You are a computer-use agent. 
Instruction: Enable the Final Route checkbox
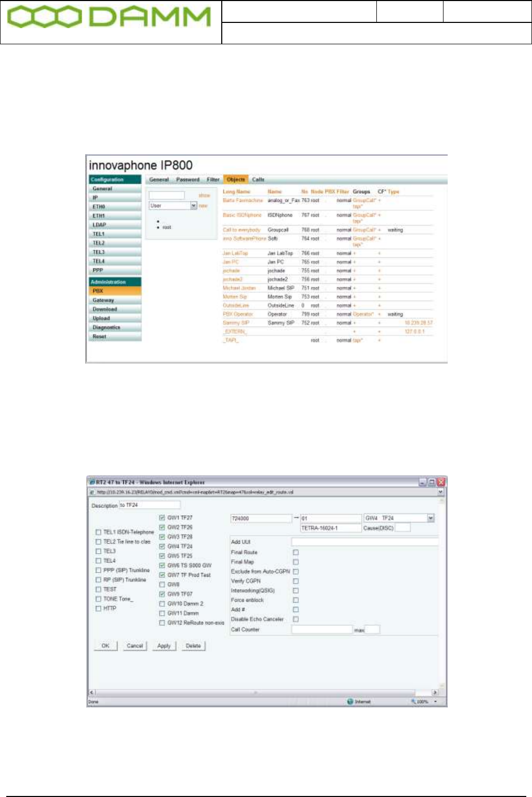click(296, 552)
